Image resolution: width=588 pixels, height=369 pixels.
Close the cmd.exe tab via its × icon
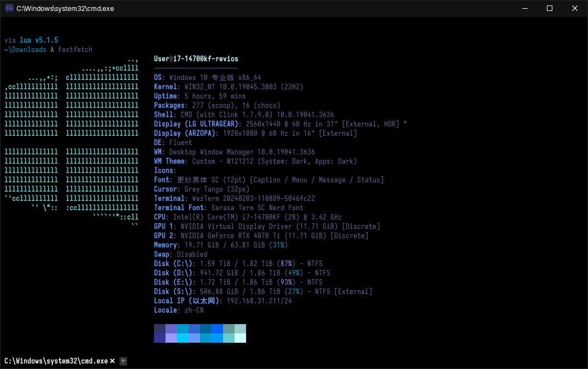point(112,361)
